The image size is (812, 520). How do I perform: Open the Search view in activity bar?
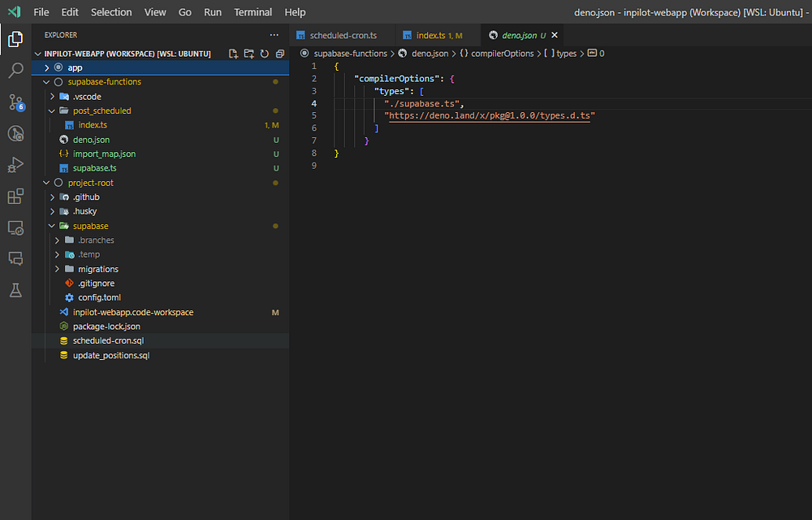15,71
